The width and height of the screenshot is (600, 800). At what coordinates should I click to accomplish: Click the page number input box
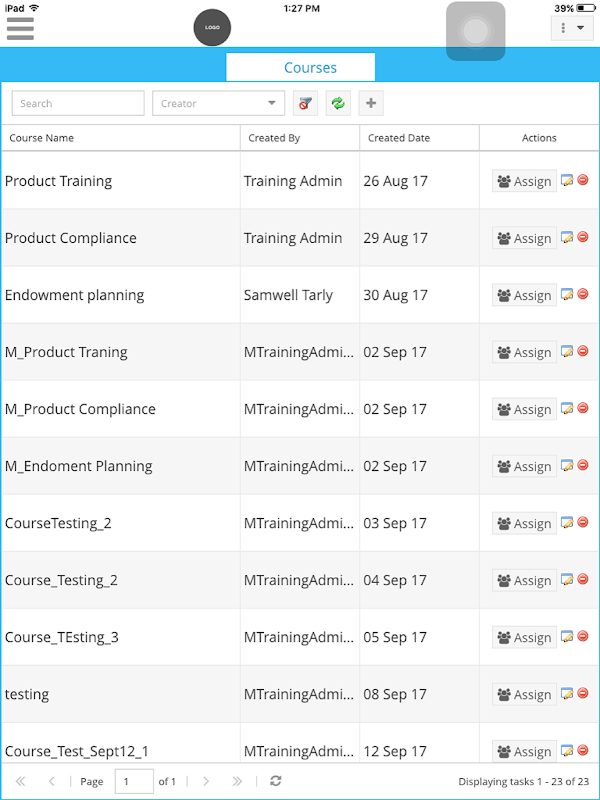134,781
